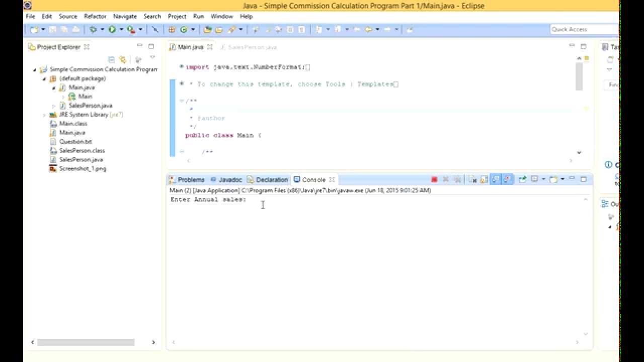Open Open Console dropdown arrow
The height and width of the screenshot is (362, 644).
562,179
